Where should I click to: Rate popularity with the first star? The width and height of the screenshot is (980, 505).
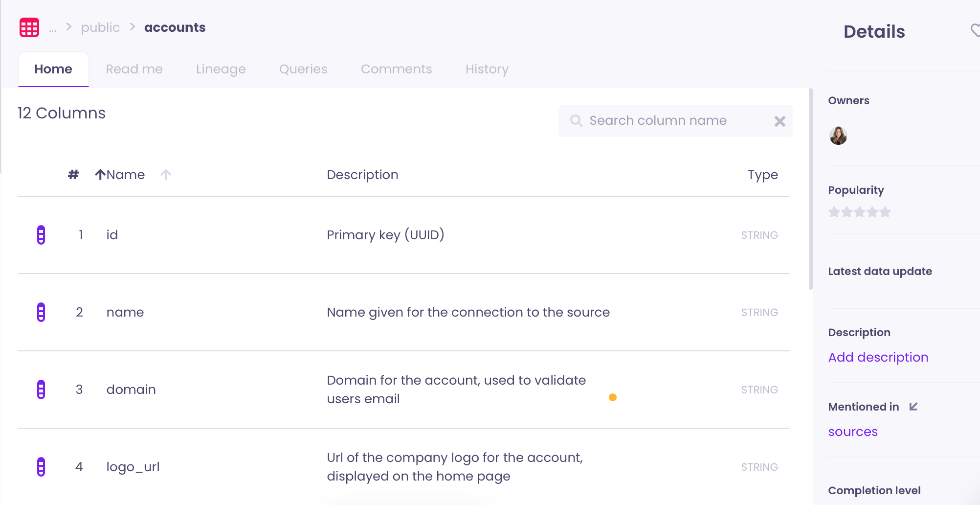point(834,212)
